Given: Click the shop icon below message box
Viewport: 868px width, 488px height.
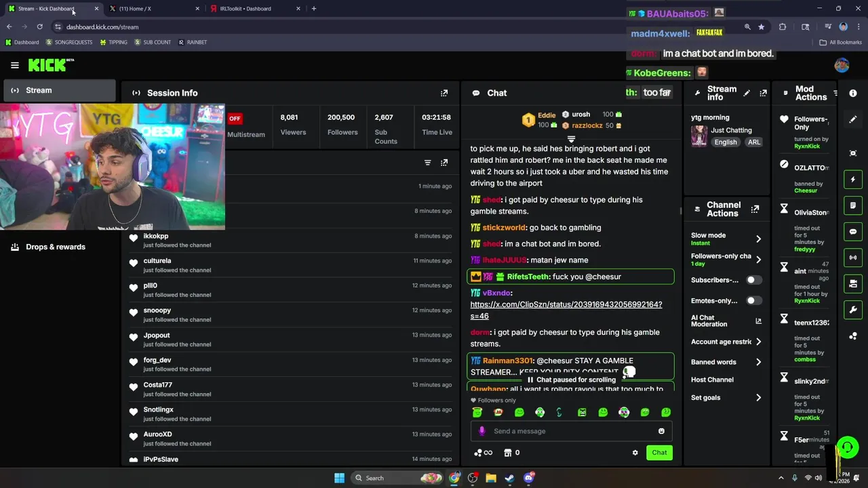Looking at the screenshot, I should pyautogui.click(x=507, y=453).
